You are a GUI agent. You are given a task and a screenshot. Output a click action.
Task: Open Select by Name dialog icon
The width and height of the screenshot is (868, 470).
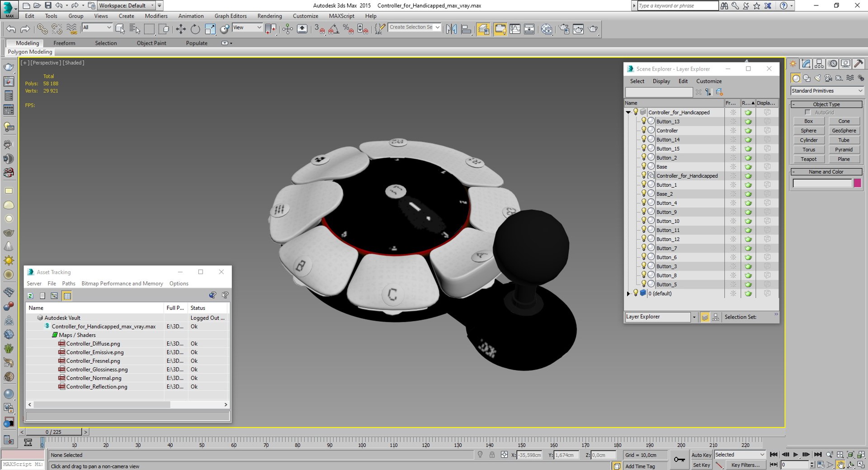point(135,29)
